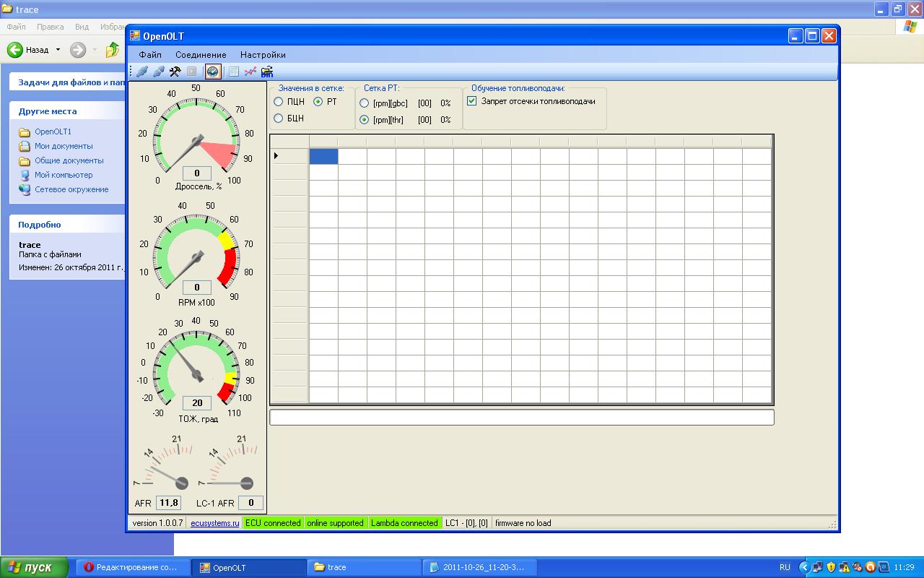Select the [rpm][gbc] grid radio button
This screenshot has height=578, width=924.
coord(365,103)
